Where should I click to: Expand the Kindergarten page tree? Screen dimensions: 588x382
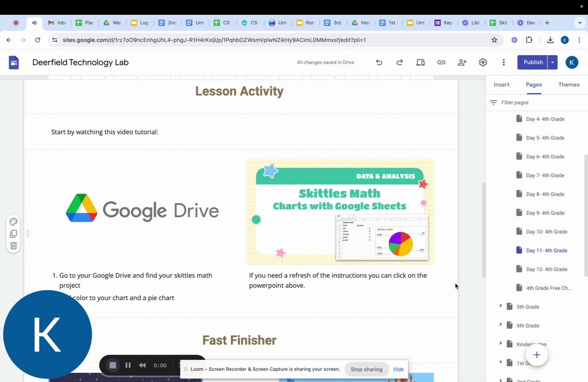(501, 343)
